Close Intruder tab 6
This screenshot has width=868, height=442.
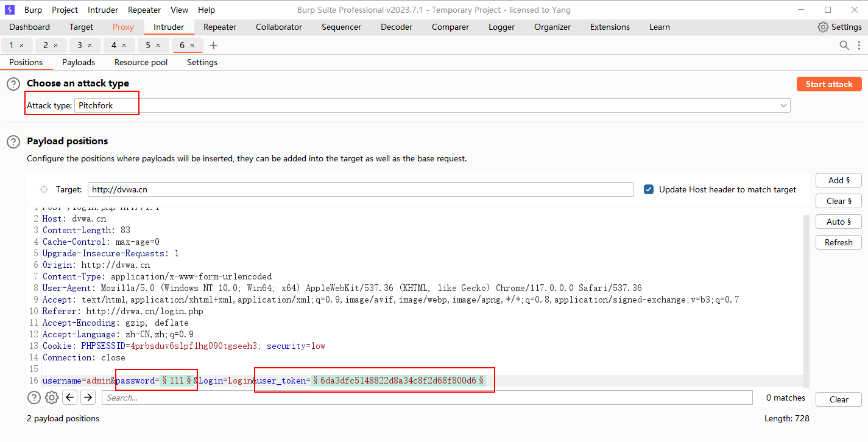(192, 46)
